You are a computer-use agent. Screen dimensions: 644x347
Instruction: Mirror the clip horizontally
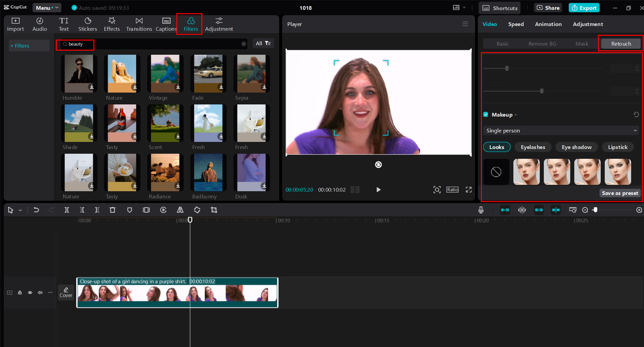(180, 210)
